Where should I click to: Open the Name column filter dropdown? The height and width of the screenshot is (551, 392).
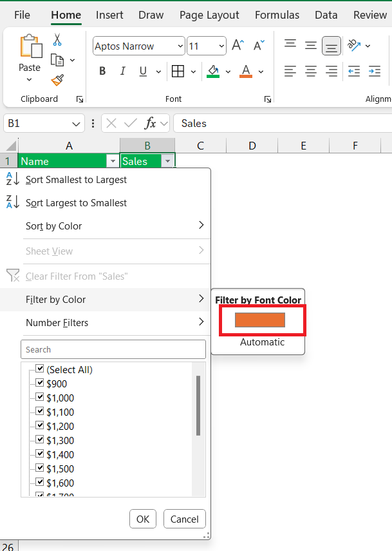[x=113, y=161]
